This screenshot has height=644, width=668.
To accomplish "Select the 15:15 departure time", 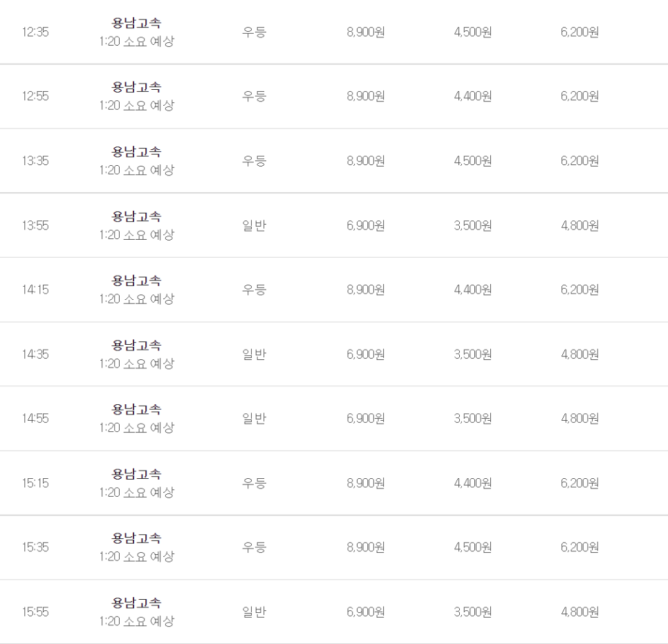I will pyautogui.click(x=35, y=483).
